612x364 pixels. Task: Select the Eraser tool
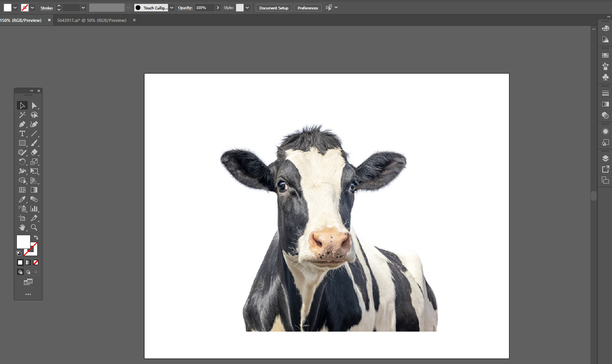[x=34, y=153]
